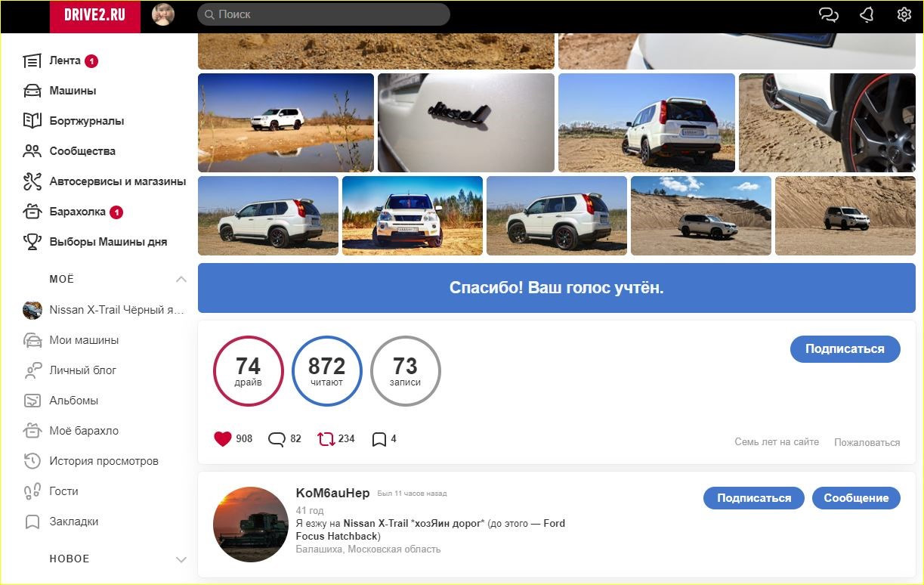924x585 pixels.
Task: Open Выборы Машины дня trophy item
Action: coord(108,242)
